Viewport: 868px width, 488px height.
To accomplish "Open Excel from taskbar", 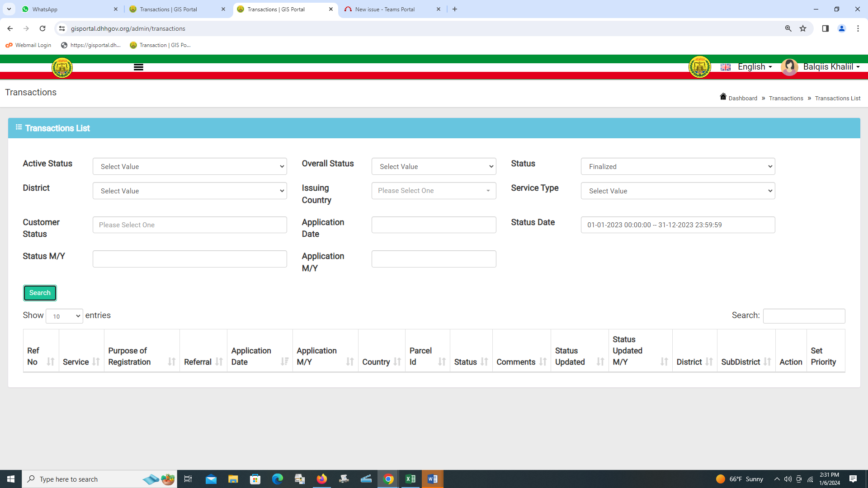I will [x=410, y=479].
